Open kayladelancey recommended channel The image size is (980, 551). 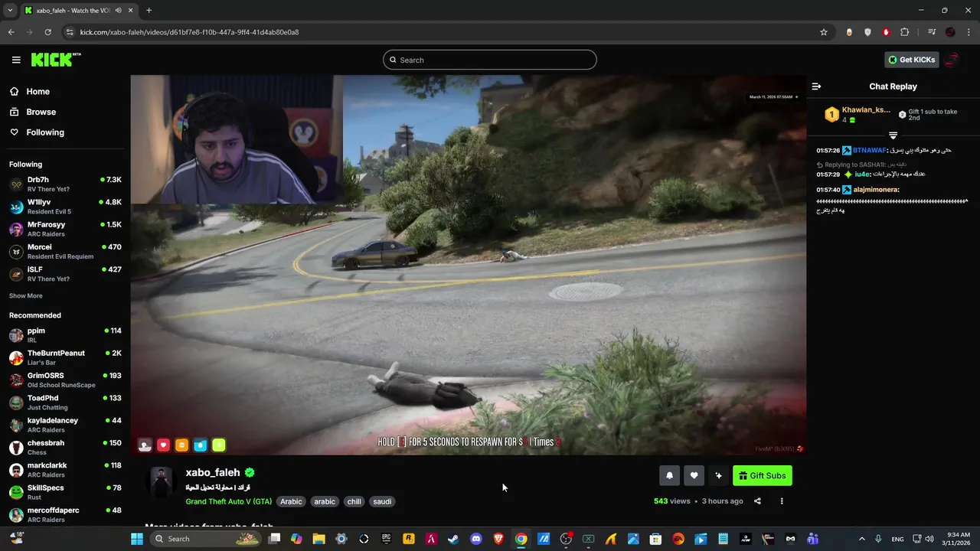pos(65,425)
